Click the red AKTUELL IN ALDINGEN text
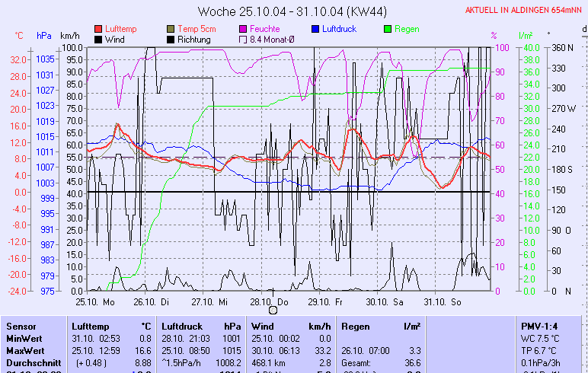This screenshot has width=588, height=373. tap(526, 11)
